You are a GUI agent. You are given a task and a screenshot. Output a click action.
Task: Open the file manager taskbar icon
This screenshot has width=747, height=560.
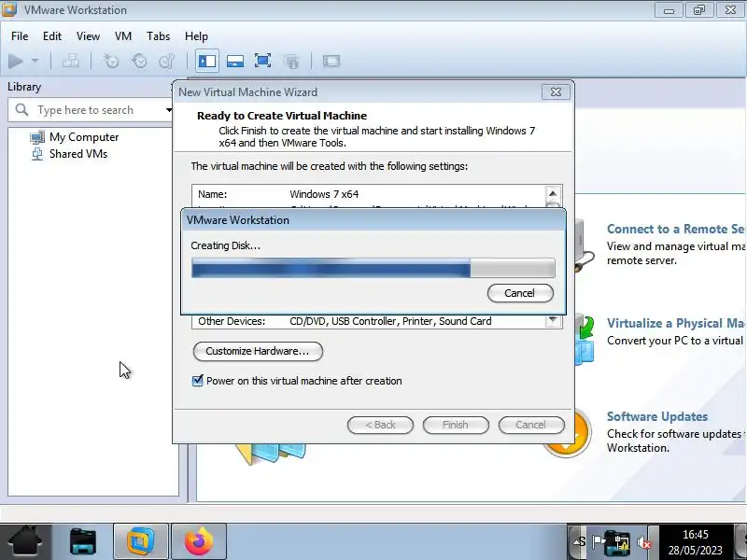pyautogui.click(x=83, y=542)
